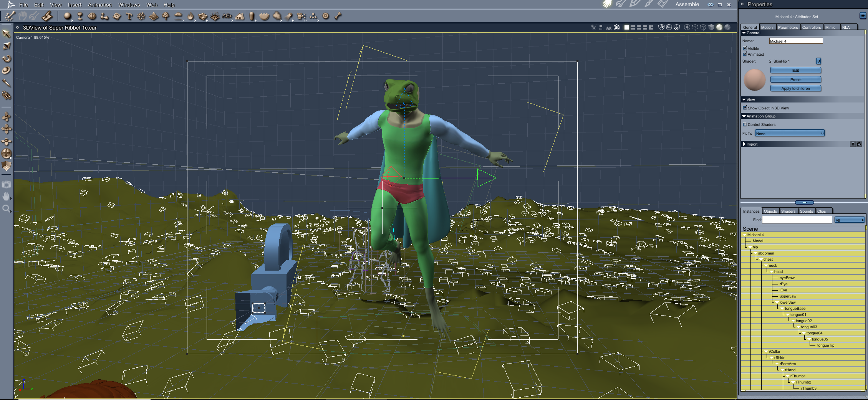Click the shader Preset button
Screen dimensions: 868x400
coord(796,79)
